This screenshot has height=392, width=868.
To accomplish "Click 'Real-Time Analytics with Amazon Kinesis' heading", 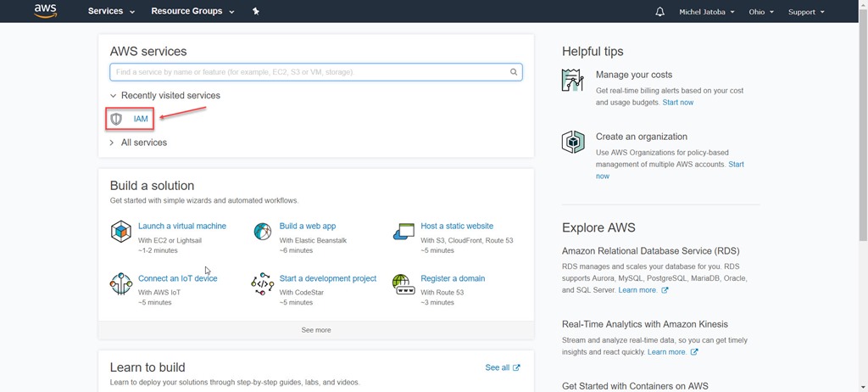I will (x=645, y=324).
